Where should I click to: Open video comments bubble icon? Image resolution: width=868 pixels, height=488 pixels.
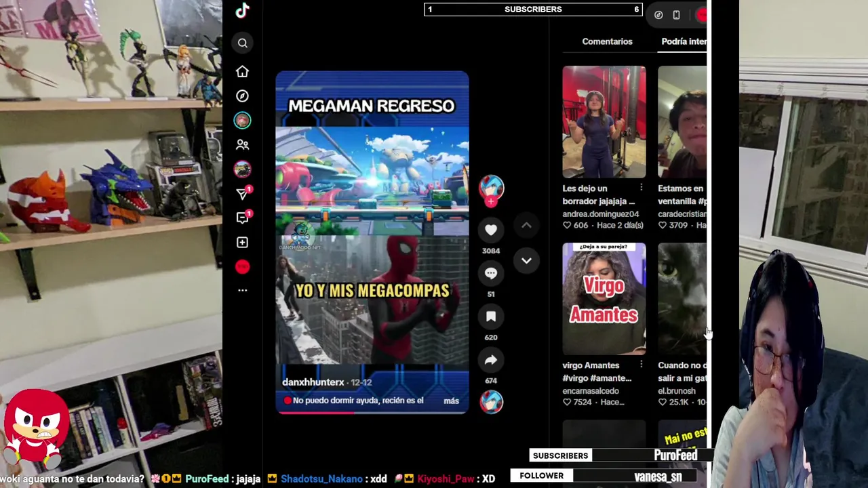click(x=491, y=273)
